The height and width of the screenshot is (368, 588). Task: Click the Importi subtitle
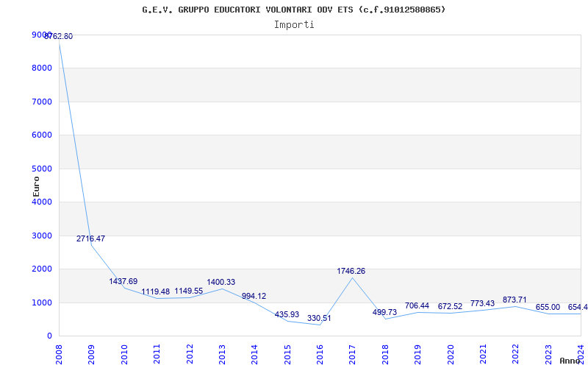[x=294, y=25]
